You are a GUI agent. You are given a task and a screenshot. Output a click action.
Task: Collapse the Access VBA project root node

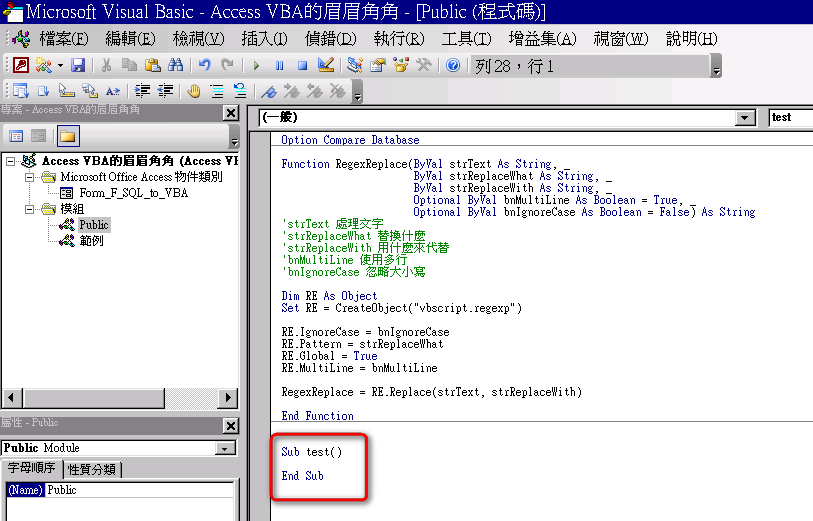coord(10,162)
